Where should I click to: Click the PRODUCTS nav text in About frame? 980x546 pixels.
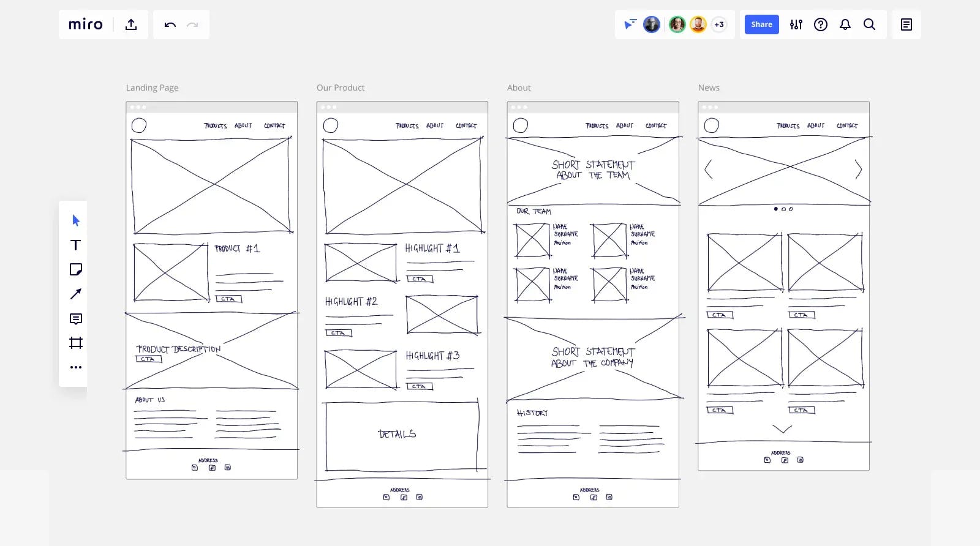click(597, 125)
